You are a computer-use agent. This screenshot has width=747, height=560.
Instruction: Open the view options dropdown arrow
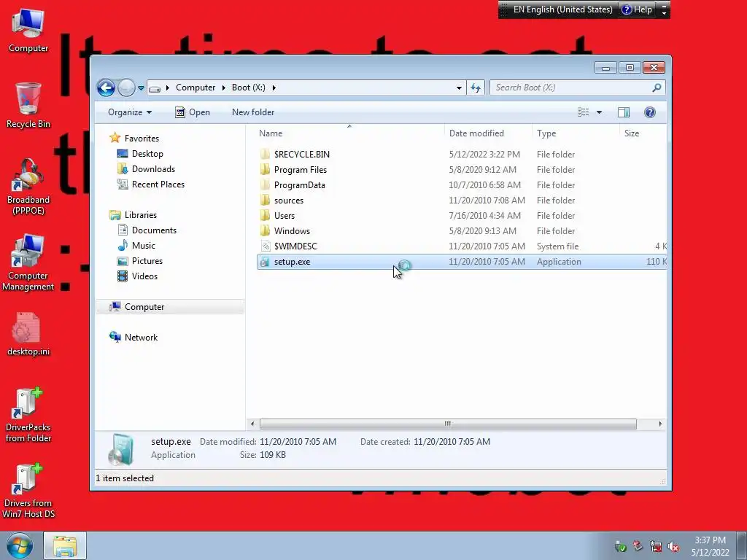(x=600, y=112)
